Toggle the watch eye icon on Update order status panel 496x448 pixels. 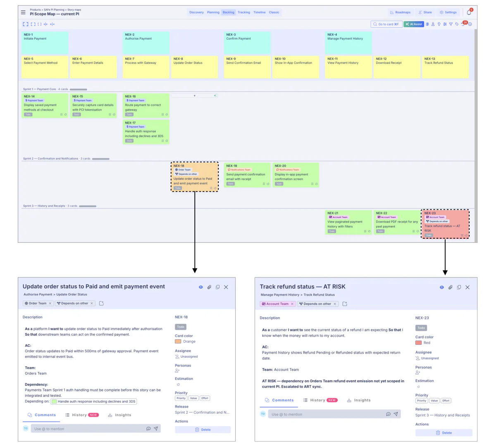pyautogui.click(x=201, y=287)
